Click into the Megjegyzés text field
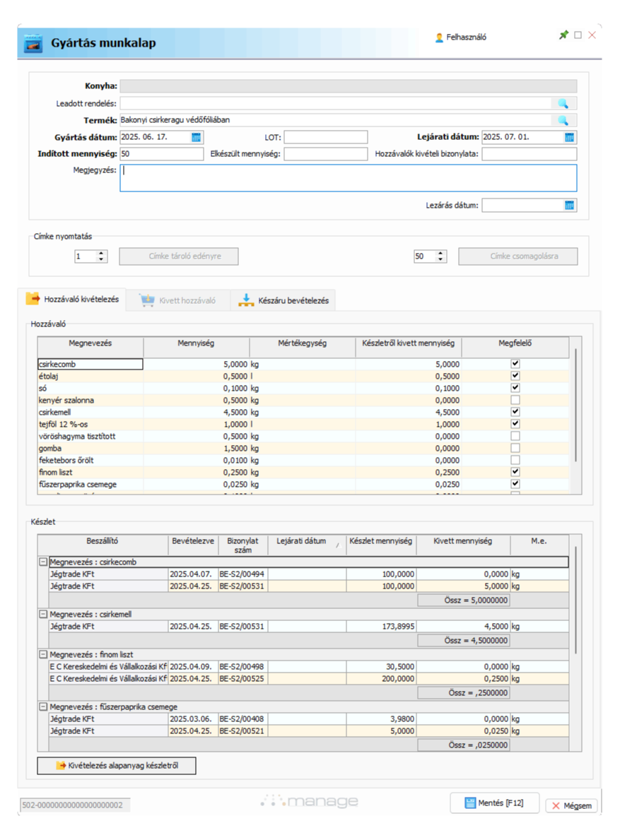The image size is (620, 840). [348, 178]
